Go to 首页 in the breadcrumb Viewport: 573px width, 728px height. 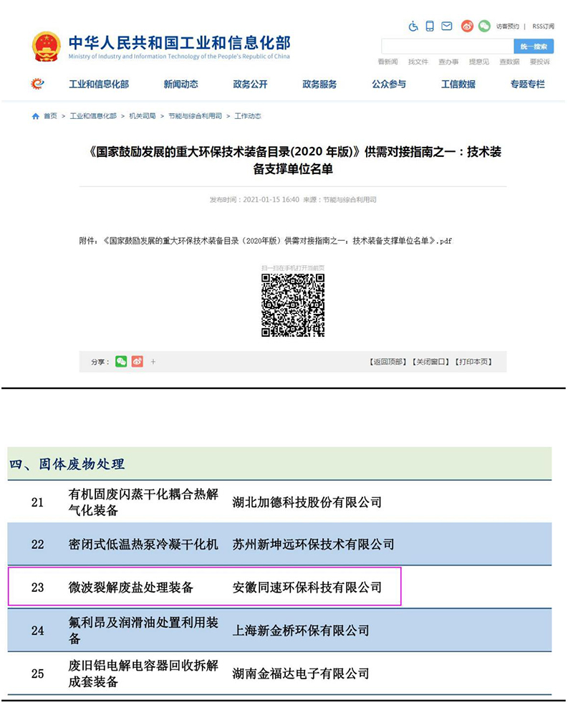coord(50,116)
